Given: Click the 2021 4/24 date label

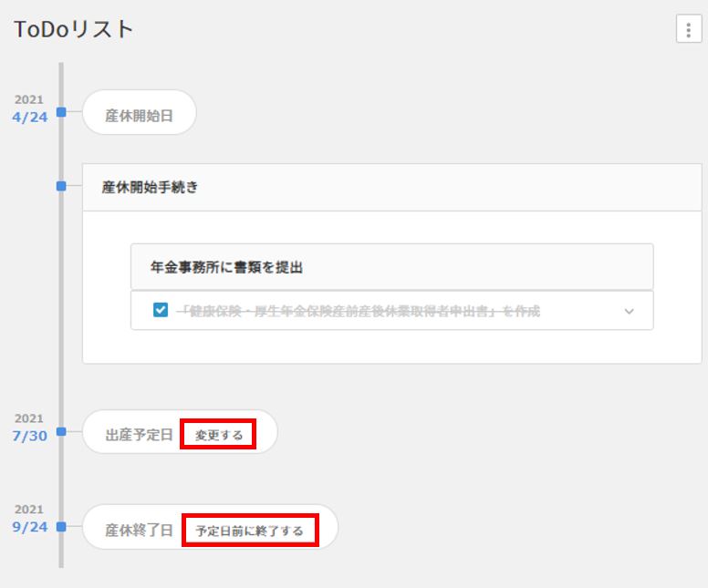Looking at the screenshot, I should (29, 110).
